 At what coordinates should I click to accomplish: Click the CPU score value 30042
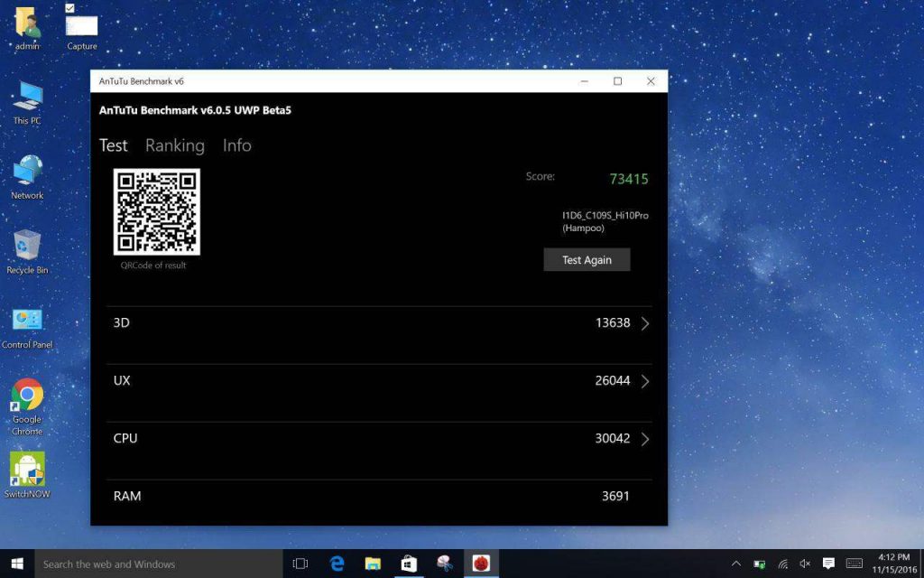613,438
